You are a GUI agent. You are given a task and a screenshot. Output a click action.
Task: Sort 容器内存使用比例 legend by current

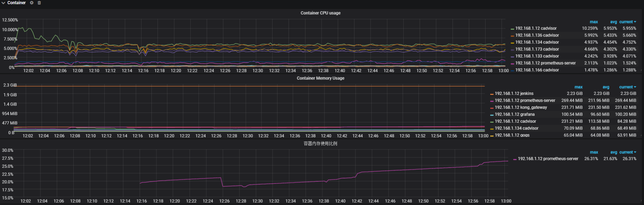pos(628,153)
